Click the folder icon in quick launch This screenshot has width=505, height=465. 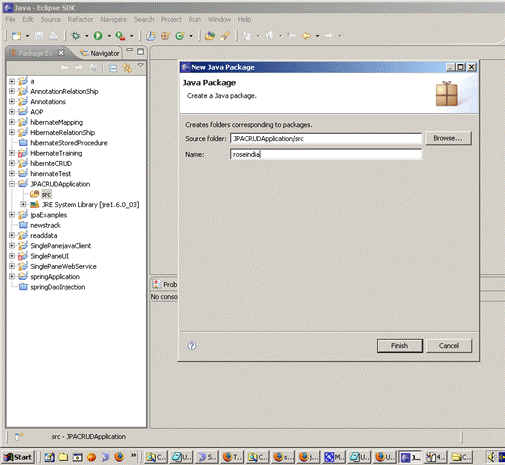[63, 457]
